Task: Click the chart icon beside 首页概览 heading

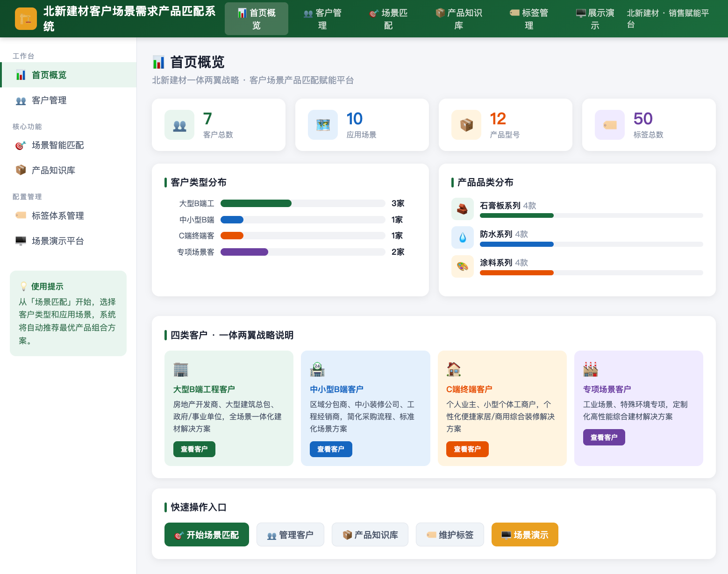Action: (158, 62)
